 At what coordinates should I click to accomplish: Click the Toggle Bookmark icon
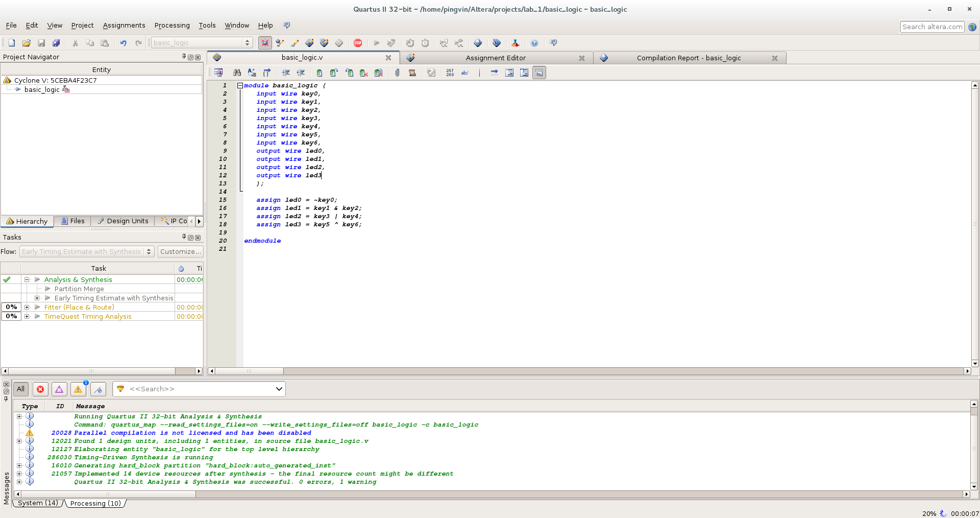[319, 73]
